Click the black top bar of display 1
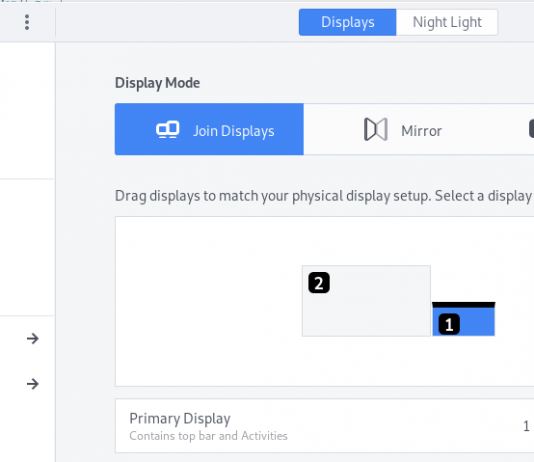Image resolution: width=534 pixels, height=462 pixels. 464,305
